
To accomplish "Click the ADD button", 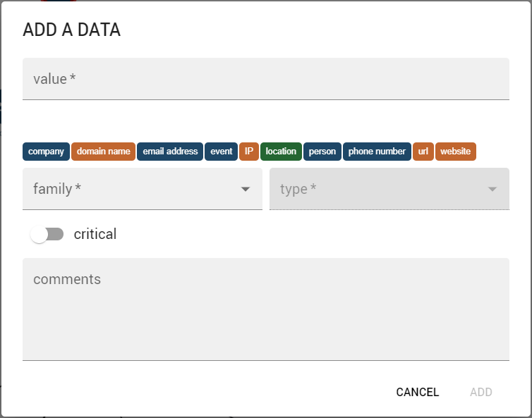I will [x=480, y=392].
